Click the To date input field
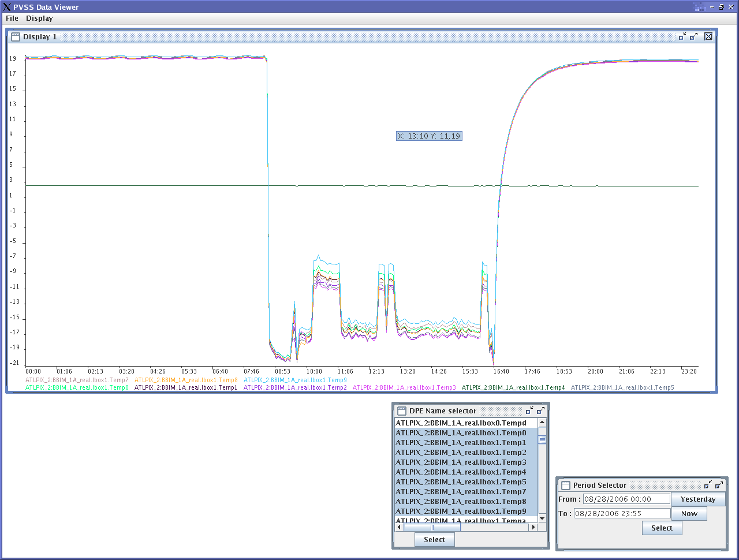 (622, 513)
